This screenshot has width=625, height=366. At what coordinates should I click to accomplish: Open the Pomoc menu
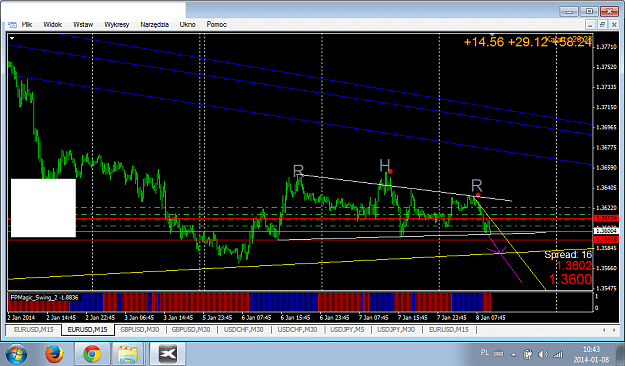click(x=216, y=25)
